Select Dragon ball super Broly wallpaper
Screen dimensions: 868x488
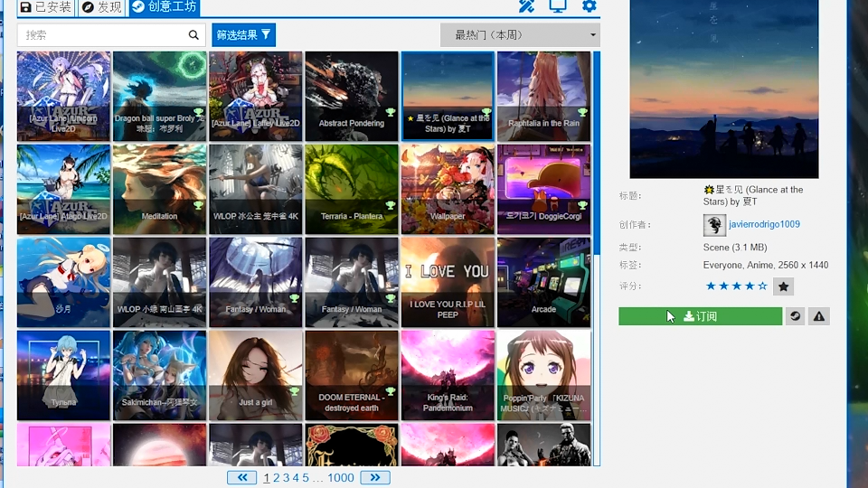tap(159, 97)
